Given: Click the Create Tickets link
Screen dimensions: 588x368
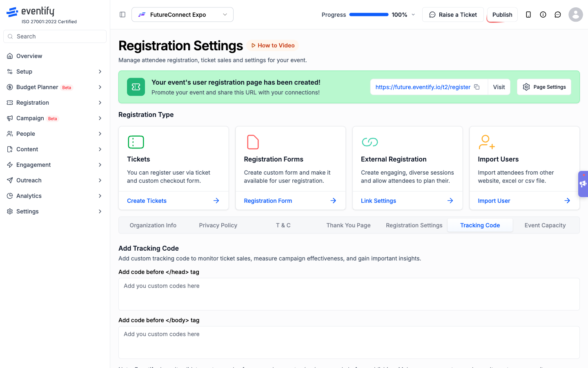Looking at the screenshot, I should (147, 201).
